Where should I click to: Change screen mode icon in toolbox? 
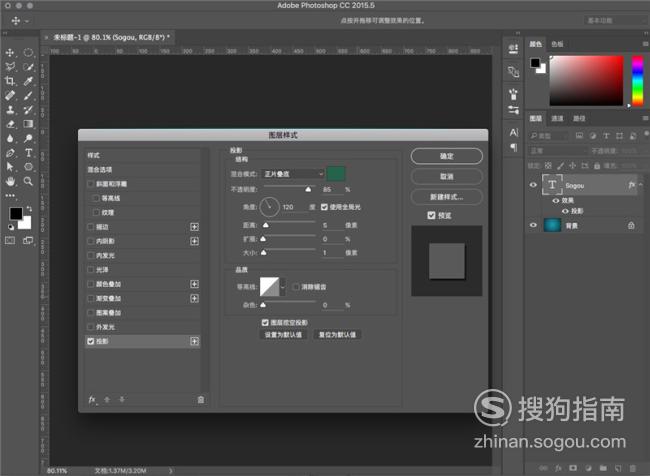coord(28,240)
